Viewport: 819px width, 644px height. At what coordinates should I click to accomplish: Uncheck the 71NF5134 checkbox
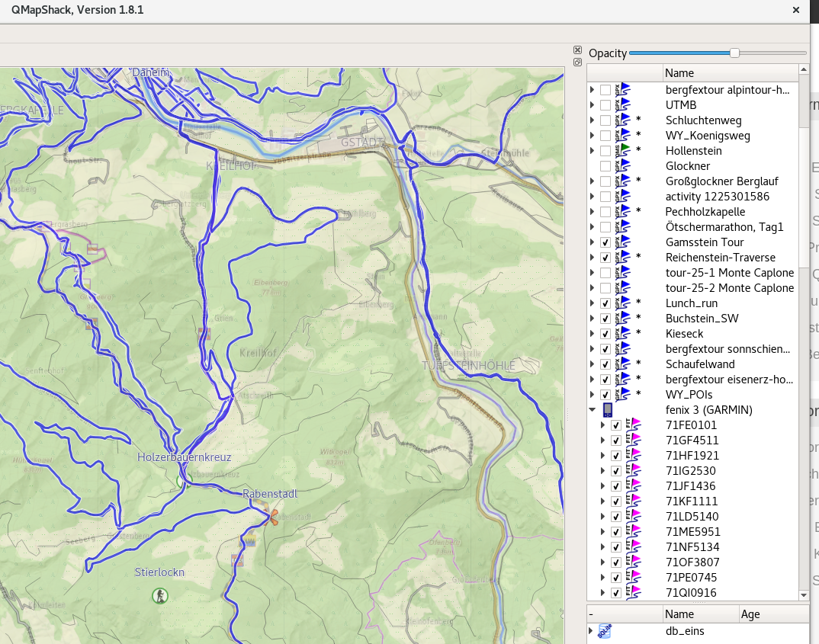click(616, 547)
